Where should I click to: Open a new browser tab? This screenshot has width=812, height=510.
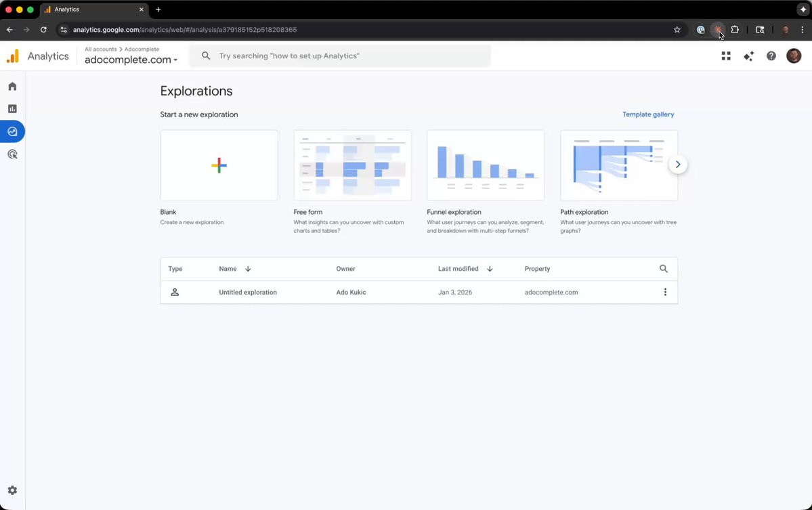pos(158,9)
